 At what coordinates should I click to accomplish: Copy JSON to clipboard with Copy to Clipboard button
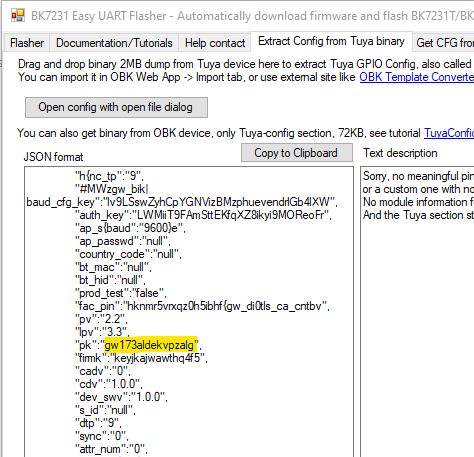pyautogui.click(x=297, y=153)
